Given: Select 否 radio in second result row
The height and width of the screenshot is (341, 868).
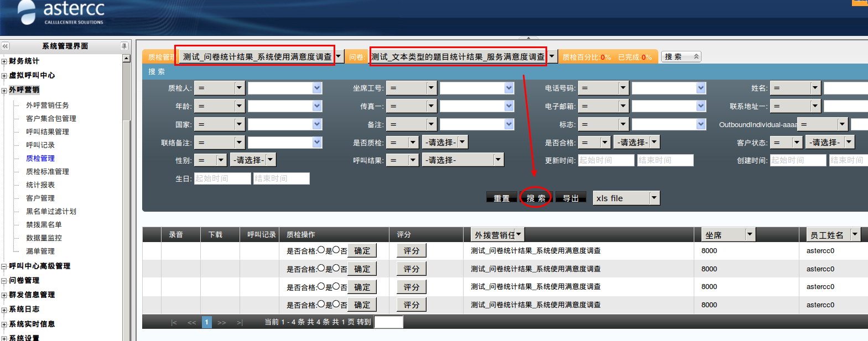Looking at the screenshot, I should pyautogui.click(x=336, y=269).
